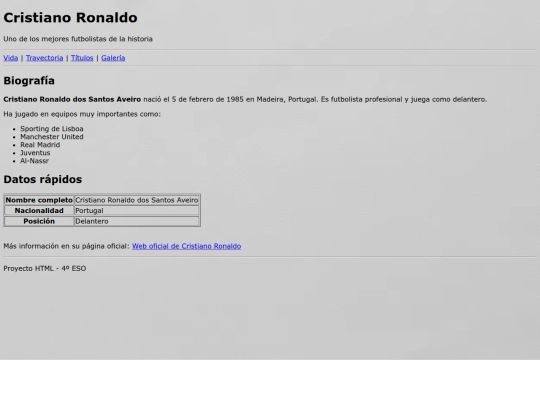The height and width of the screenshot is (405, 540).
Task: Open the Titulos link
Action: [x=82, y=58]
